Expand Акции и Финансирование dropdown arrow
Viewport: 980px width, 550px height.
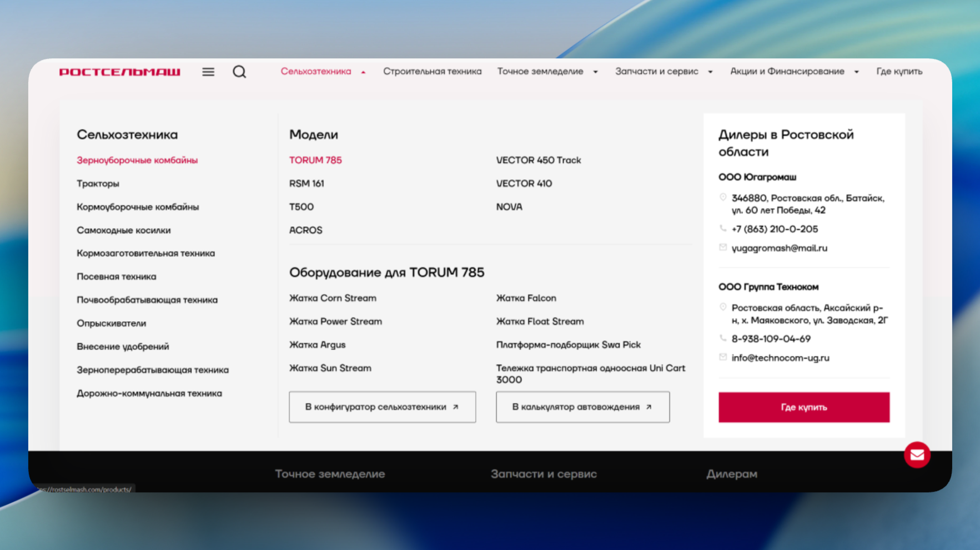coord(856,72)
